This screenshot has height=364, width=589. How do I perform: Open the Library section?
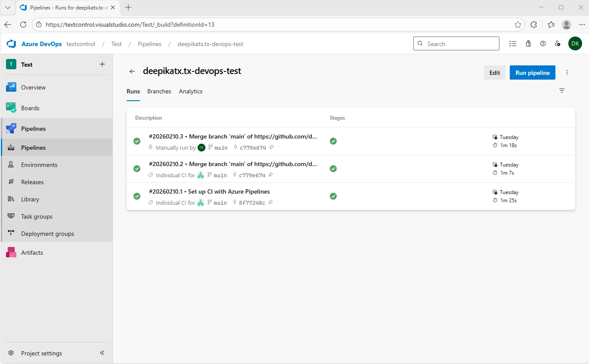coord(30,199)
